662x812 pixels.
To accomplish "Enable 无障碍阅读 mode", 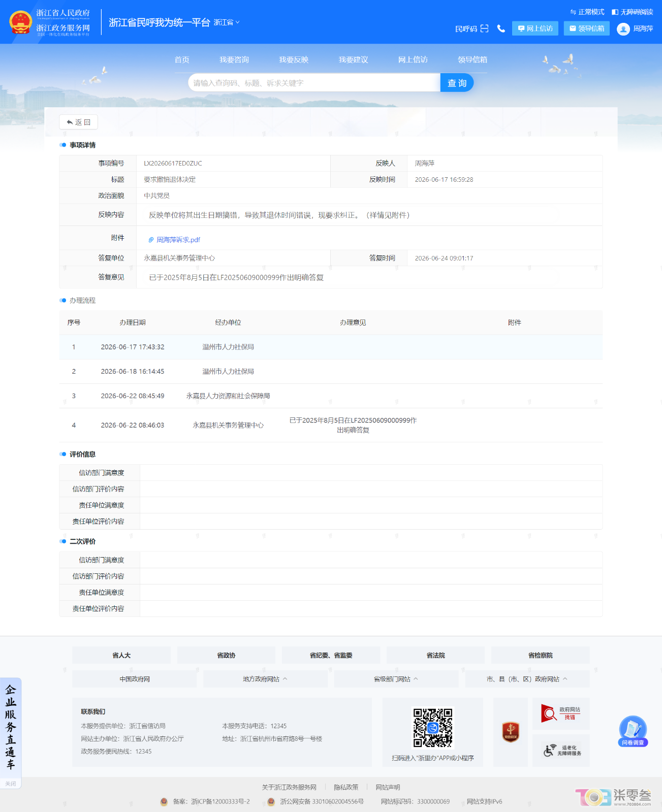I will 633,12.
